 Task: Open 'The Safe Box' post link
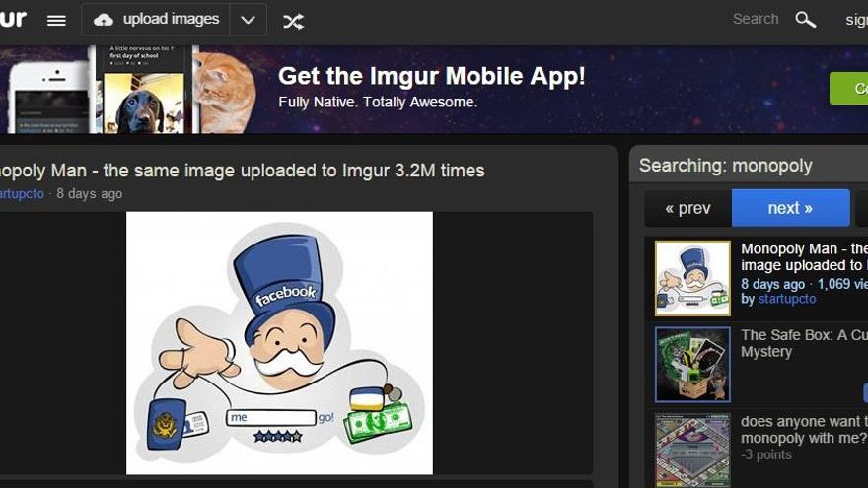click(x=803, y=343)
